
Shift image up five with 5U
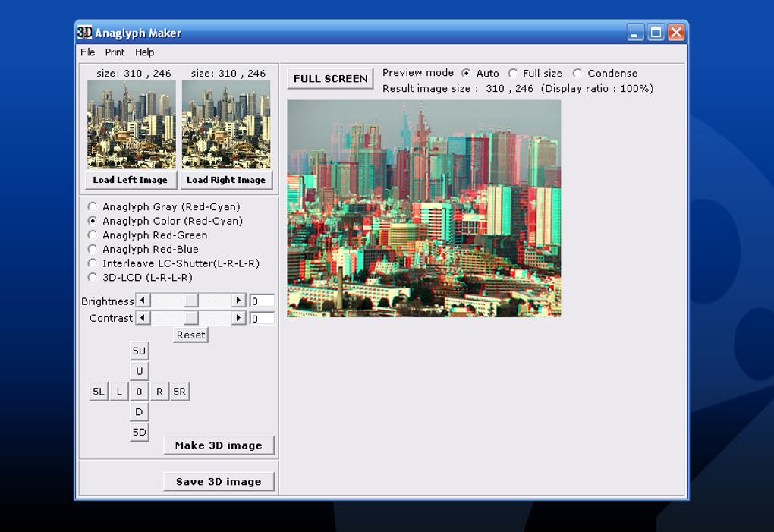point(139,351)
